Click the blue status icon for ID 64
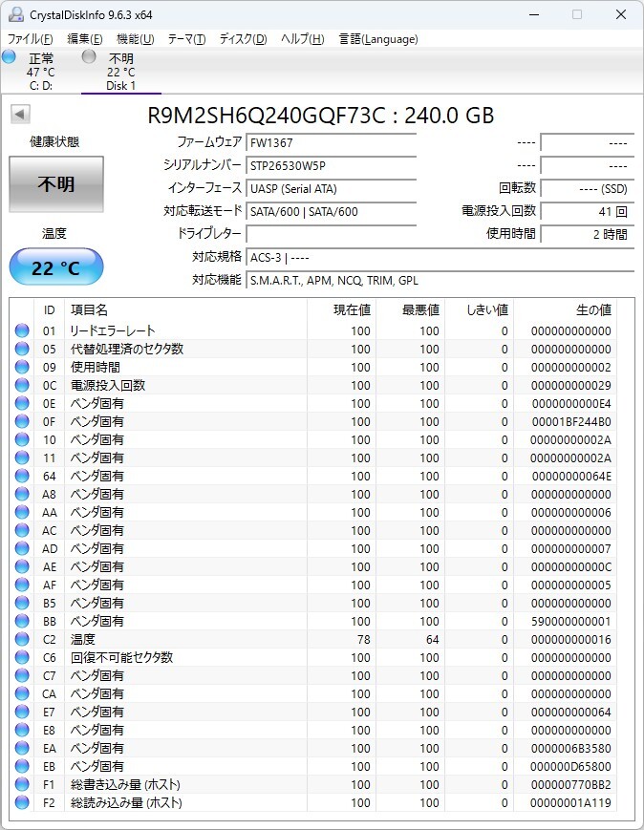The width and height of the screenshot is (644, 830). (x=22, y=476)
